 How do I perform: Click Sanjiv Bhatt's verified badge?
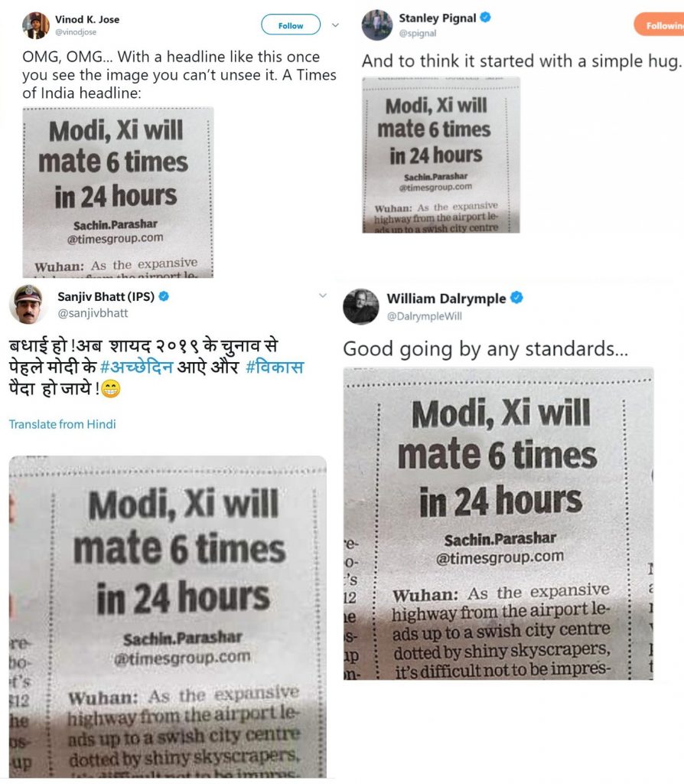pos(164,296)
